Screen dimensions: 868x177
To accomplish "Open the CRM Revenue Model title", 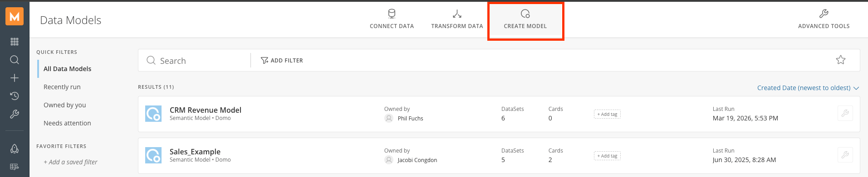I will point(206,110).
